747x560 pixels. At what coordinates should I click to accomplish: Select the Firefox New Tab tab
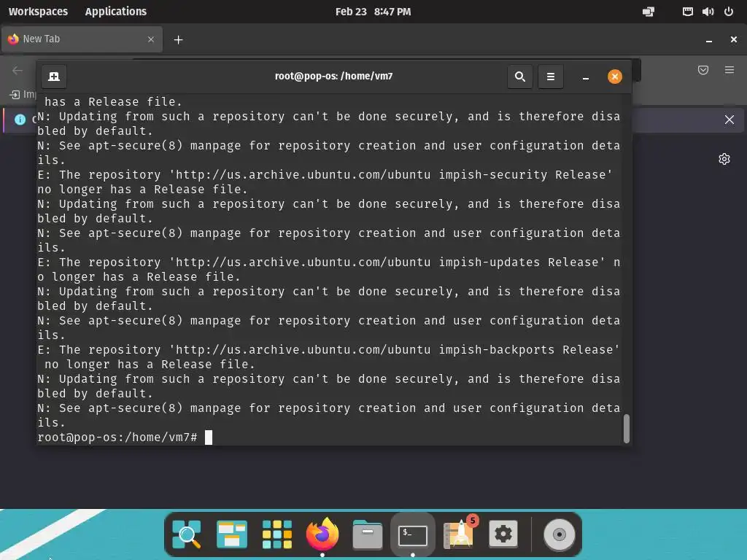82,39
